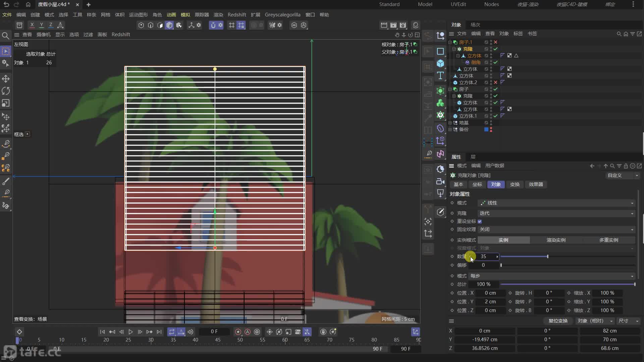Image resolution: width=644 pixels, height=362 pixels.
Task: Collapse the 房子.1 tree node
Action: tap(450, 42)
